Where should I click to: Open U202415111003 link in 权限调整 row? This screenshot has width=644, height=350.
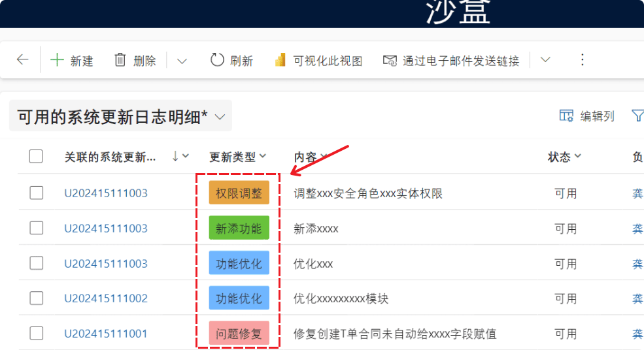coord(105,193)
